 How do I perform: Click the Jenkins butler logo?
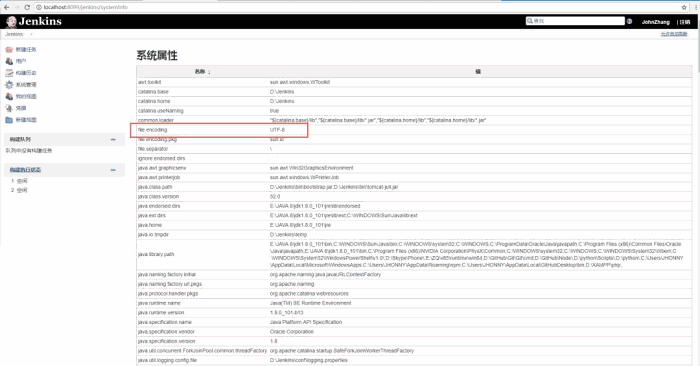[12, 21]
